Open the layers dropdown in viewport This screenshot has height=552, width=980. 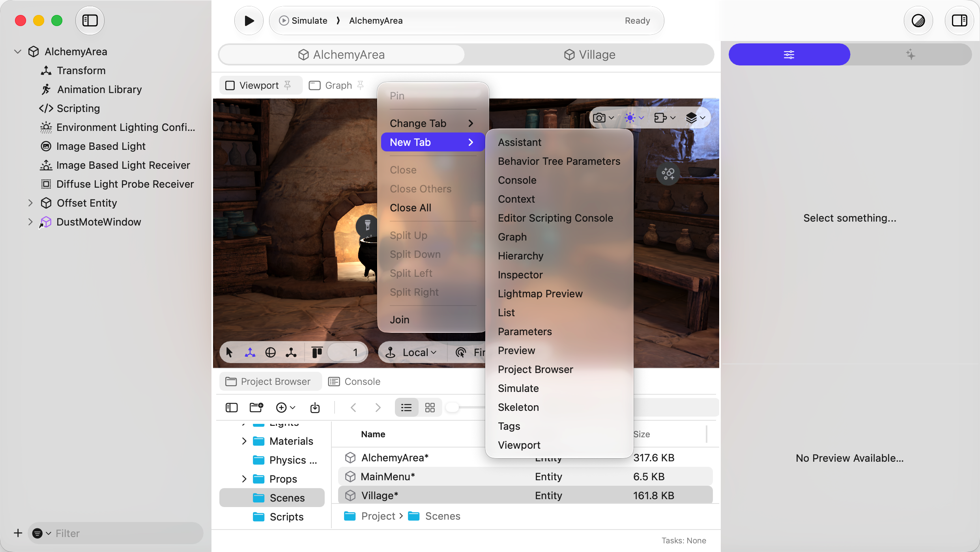[x=696, y=118]
